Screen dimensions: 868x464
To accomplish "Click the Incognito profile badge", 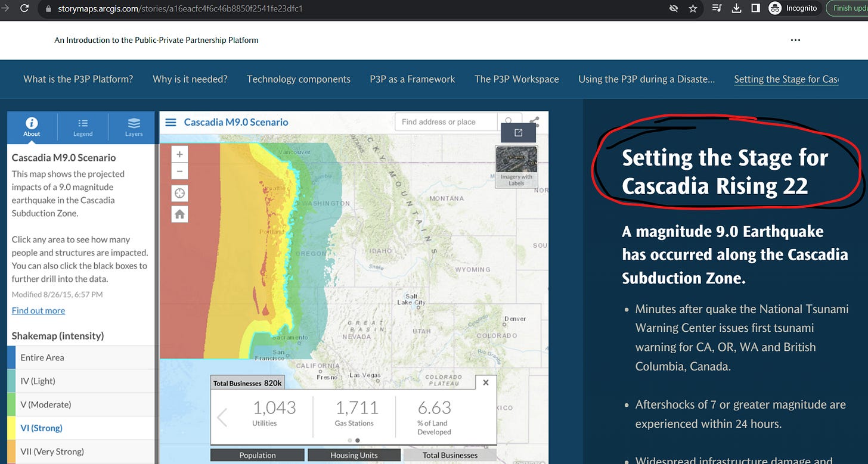I will point(793,8).
